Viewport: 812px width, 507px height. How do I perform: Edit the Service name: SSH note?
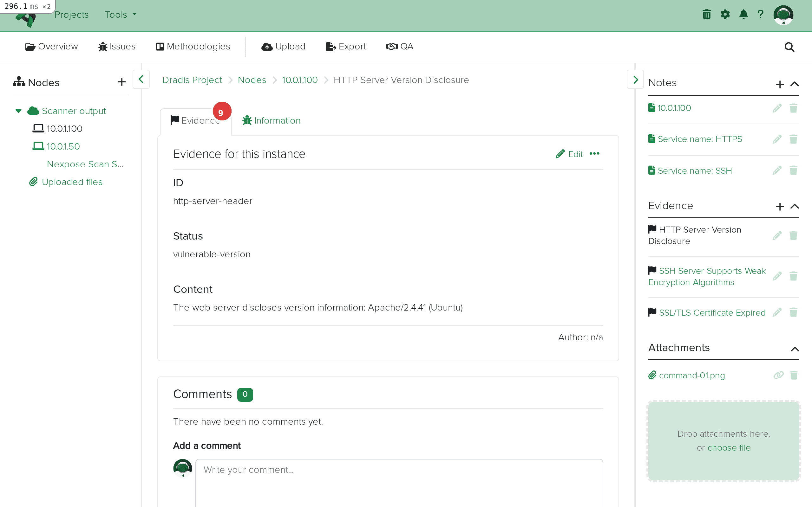coord(777,170)
